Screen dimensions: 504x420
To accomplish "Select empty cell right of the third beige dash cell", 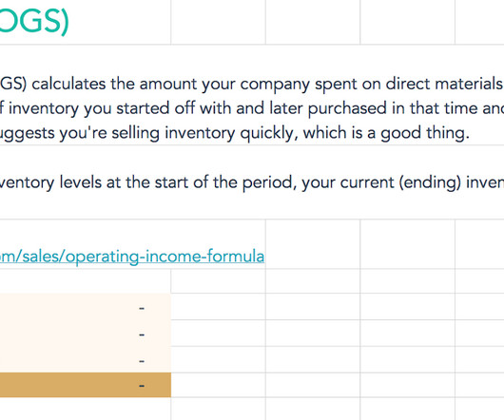I will pyautogui.click(x=219, y=359).
